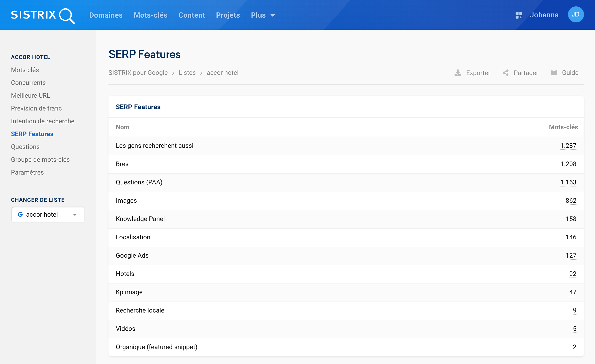
Task: Click the SERP Features card title
Action: tap(138, 107)
